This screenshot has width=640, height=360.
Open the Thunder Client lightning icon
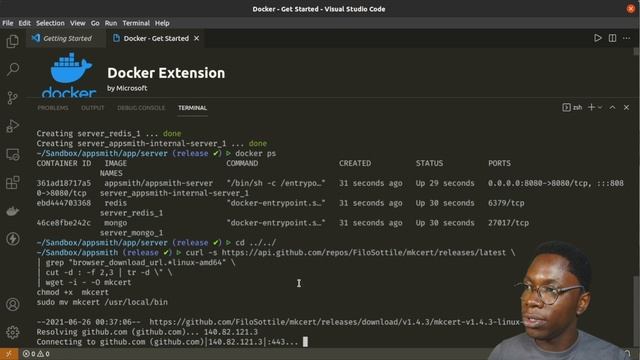coord(13,239)
